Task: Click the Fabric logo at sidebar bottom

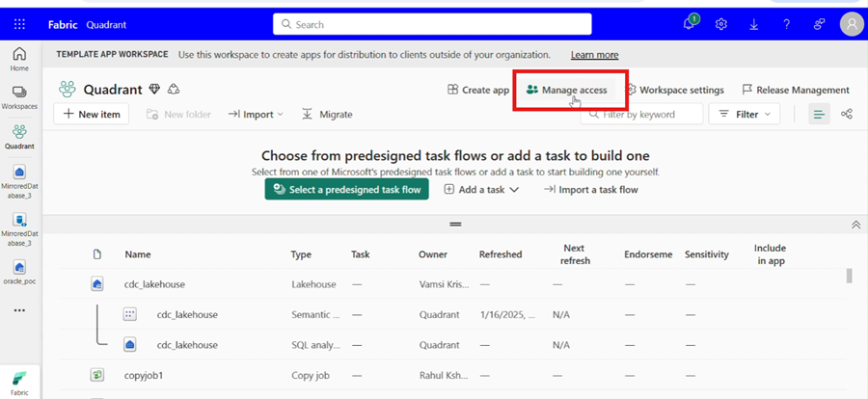Action: pos(19,383)
